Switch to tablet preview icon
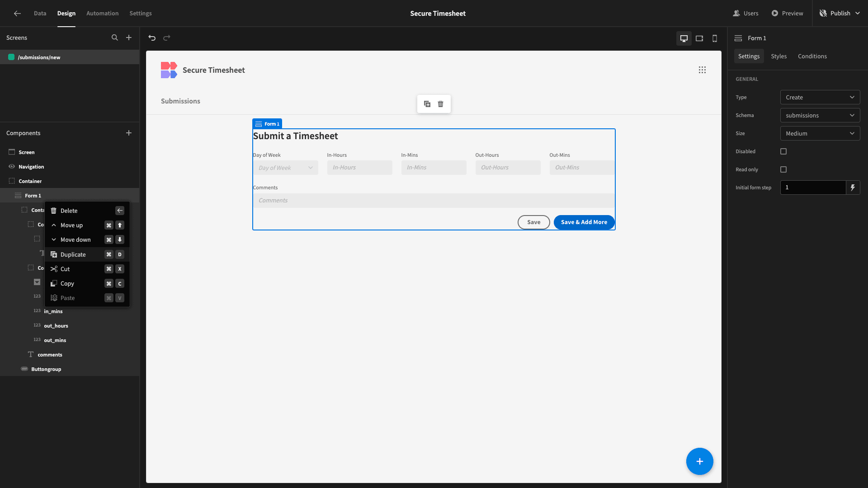The height and width of the screenshot is (488, 868). pyautogui.click(x=699, y=38)
